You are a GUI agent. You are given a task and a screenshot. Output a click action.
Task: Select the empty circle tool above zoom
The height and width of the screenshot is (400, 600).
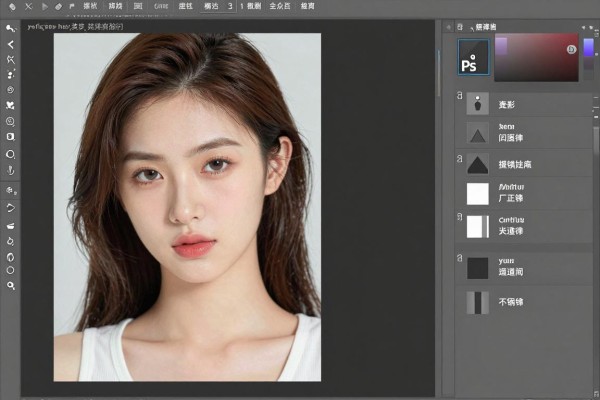point(11,270)
